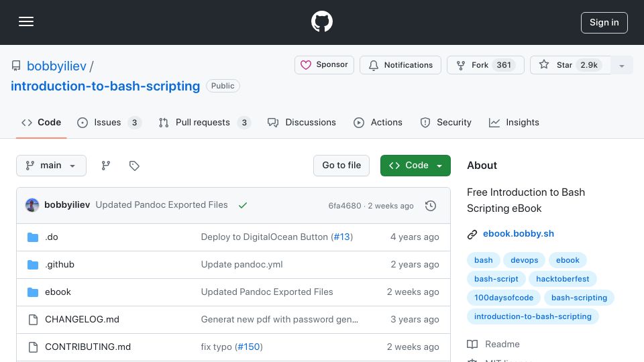Open Deploy to DigitalOcean Button commit message
644x362 pixels.
(x=264, y=237)
